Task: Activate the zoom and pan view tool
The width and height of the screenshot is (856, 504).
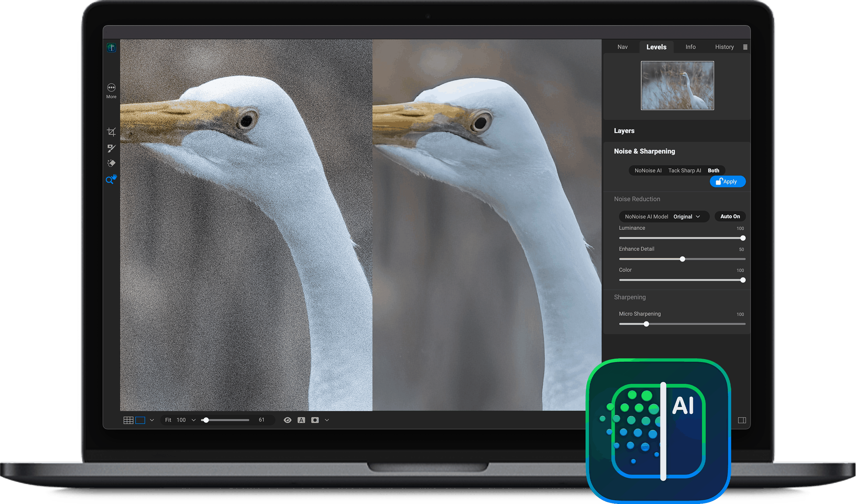Action: (x=111, y=179)
